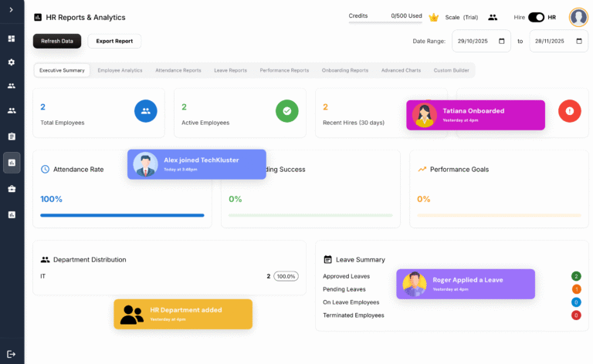Open the end date calendar picker (28/11/2025)
This screenshot has height=364, width=593.
pyautogui.click(x=578, y=41)
